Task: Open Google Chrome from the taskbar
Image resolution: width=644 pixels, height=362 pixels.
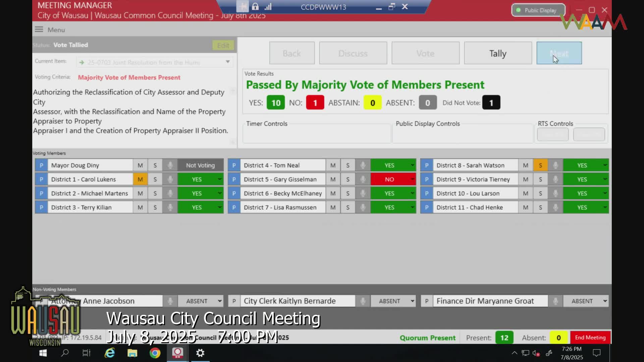Action: 155,353
